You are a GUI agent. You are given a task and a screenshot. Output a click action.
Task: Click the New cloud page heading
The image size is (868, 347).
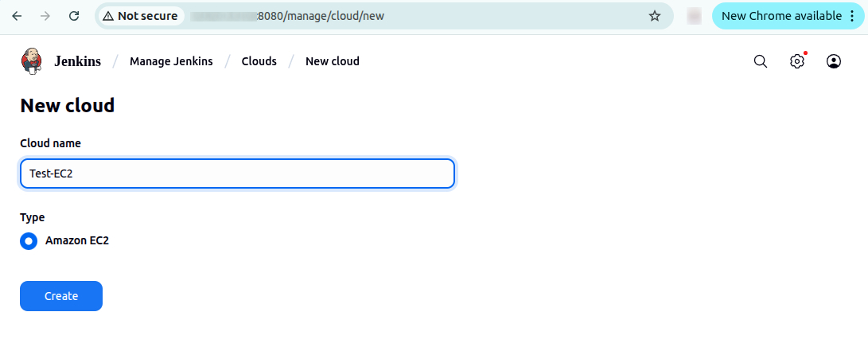coord(68,105)
